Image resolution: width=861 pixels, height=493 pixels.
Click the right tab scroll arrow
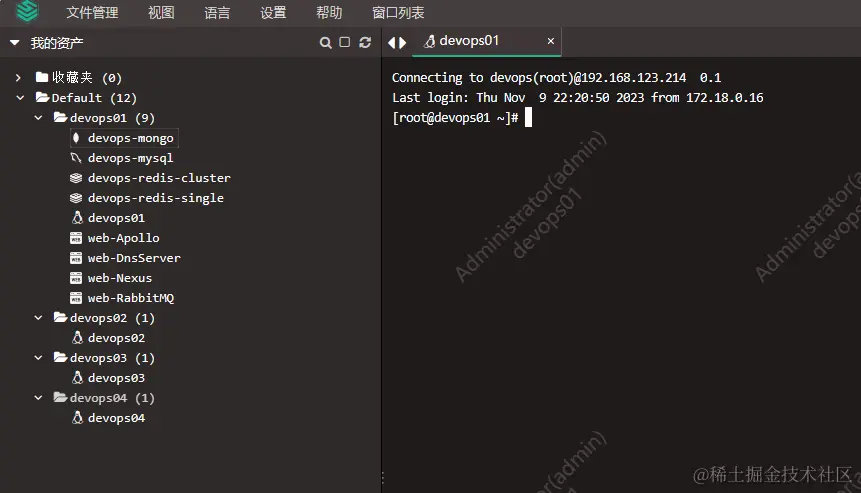403,43
